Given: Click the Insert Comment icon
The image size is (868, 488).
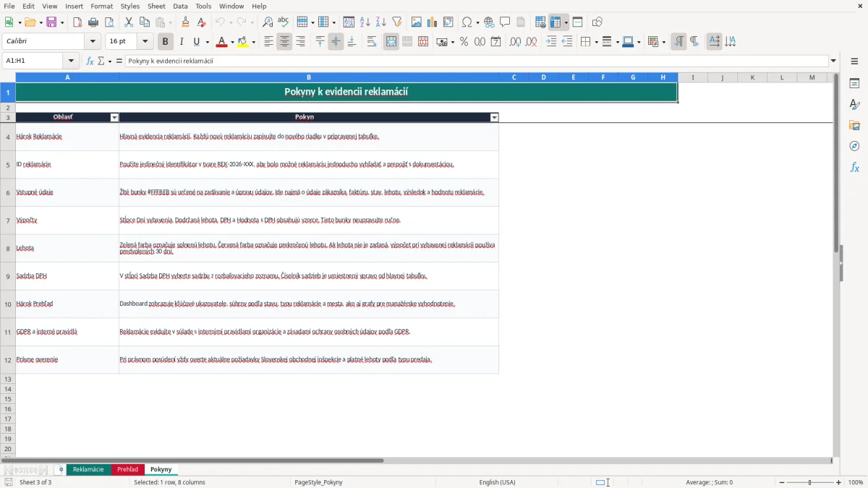Looking at the screenshot, I should pos(505,22).
